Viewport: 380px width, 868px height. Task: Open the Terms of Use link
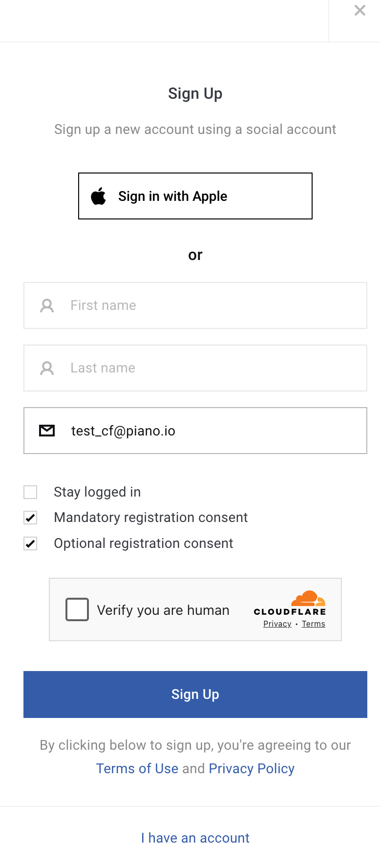137,768
